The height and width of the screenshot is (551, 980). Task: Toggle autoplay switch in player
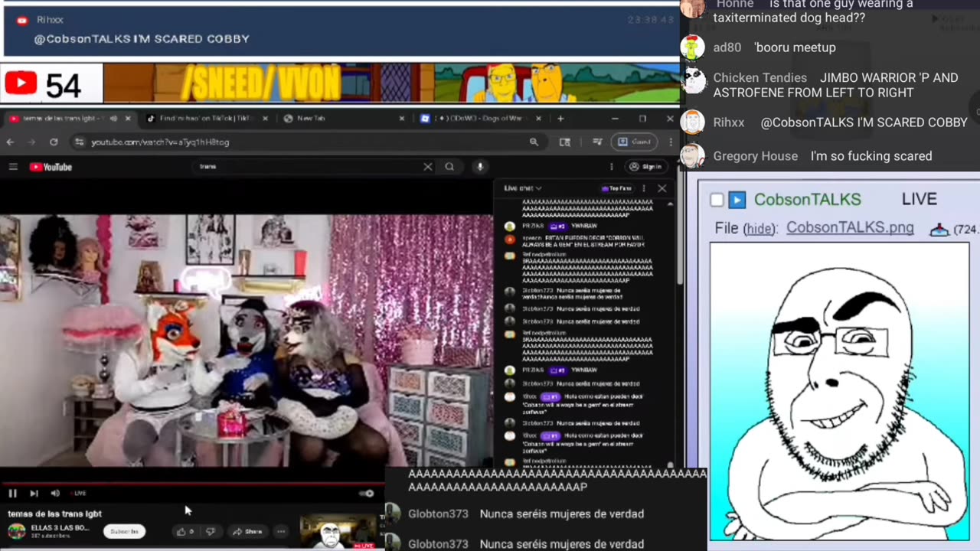point(367,494)
